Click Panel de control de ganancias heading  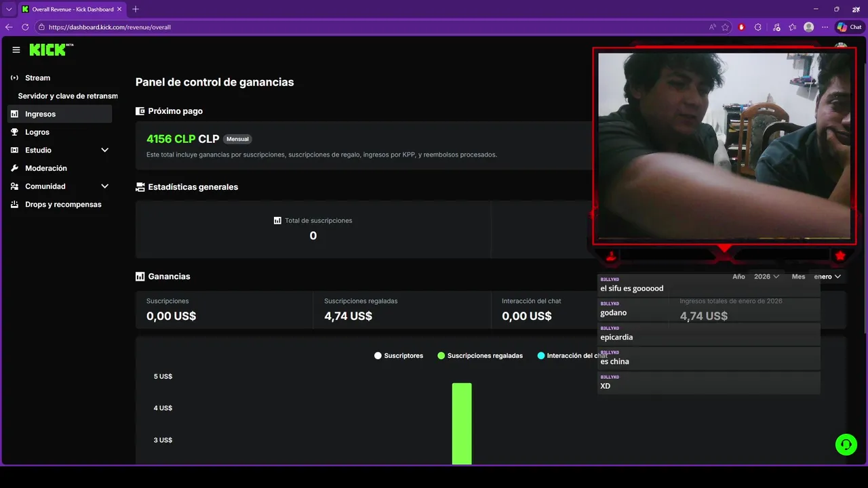coord(214,82)
